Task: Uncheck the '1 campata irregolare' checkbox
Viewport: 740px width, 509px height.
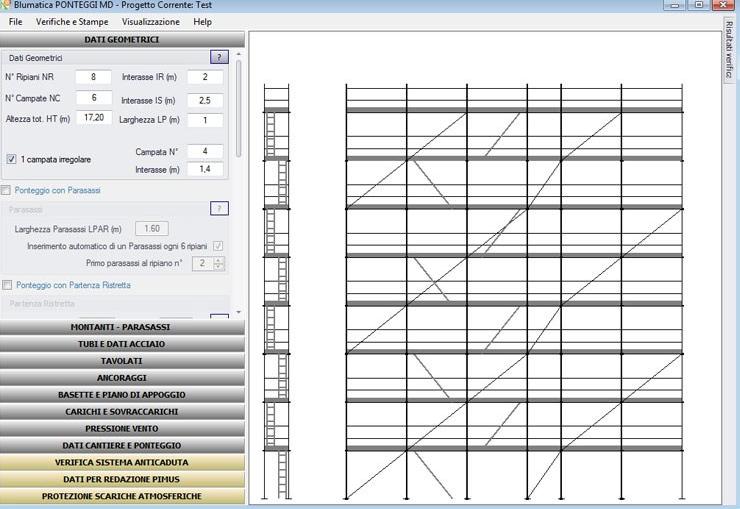Action: [x=11, y=159]
